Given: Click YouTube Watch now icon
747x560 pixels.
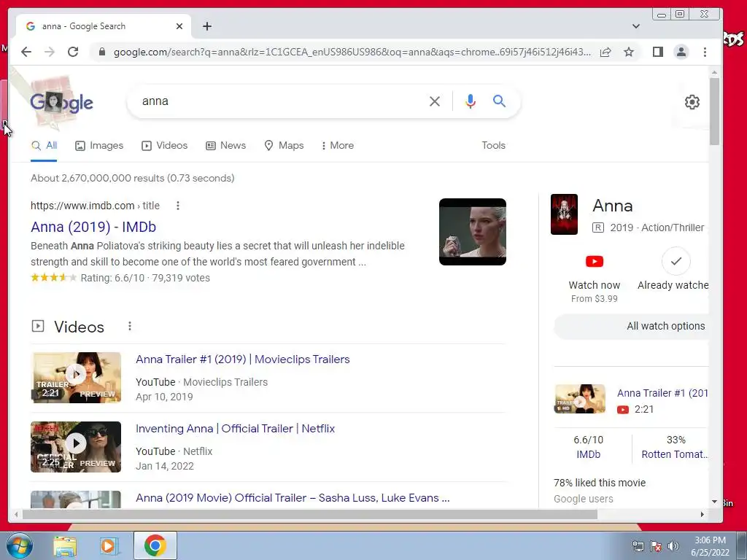Looking at the screenshot, I should click(594, 262).
